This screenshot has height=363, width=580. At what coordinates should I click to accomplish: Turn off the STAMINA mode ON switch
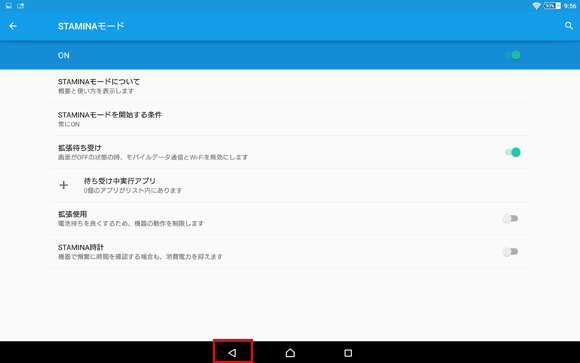[513, 55]
